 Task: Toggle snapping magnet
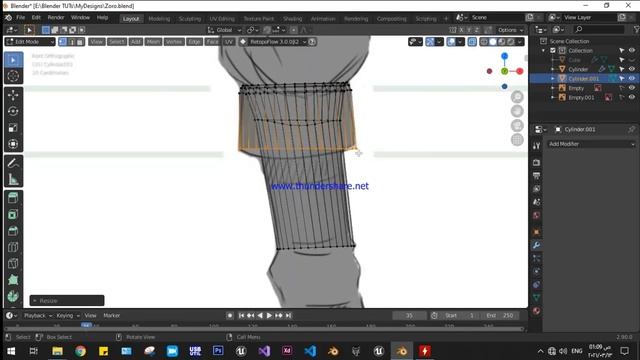[267, 30]
